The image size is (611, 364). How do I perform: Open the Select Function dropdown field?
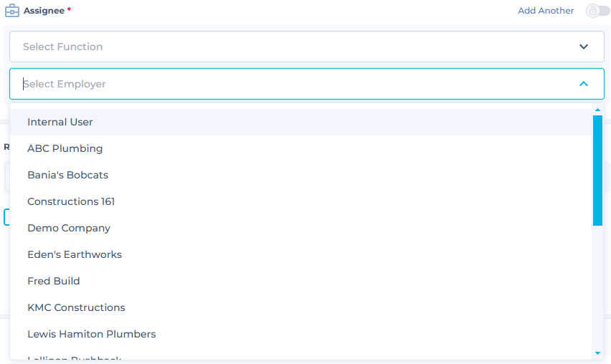pyautogui.click(x=287, y=47)
